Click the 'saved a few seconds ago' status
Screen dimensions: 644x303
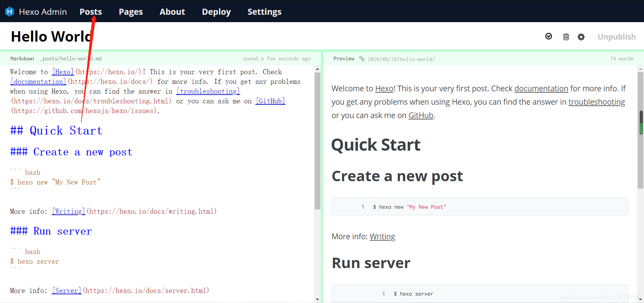pos(277,58)
